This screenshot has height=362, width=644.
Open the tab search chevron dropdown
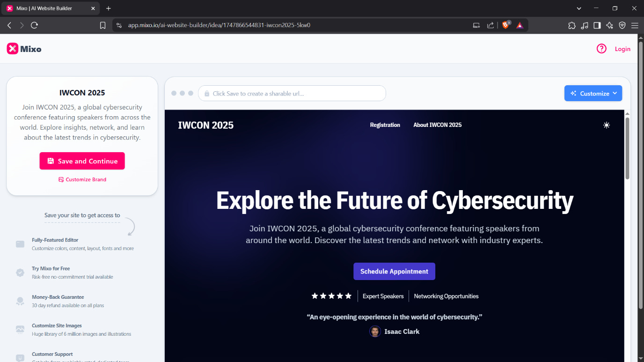579,8
